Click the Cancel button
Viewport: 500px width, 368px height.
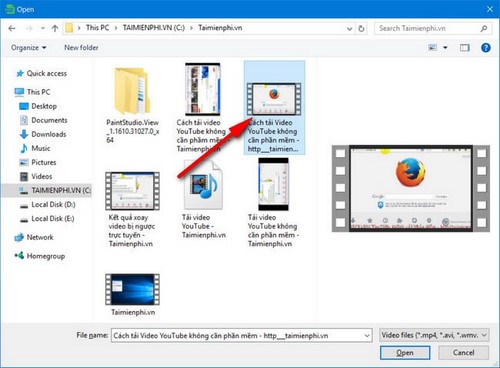pos(463,353)
